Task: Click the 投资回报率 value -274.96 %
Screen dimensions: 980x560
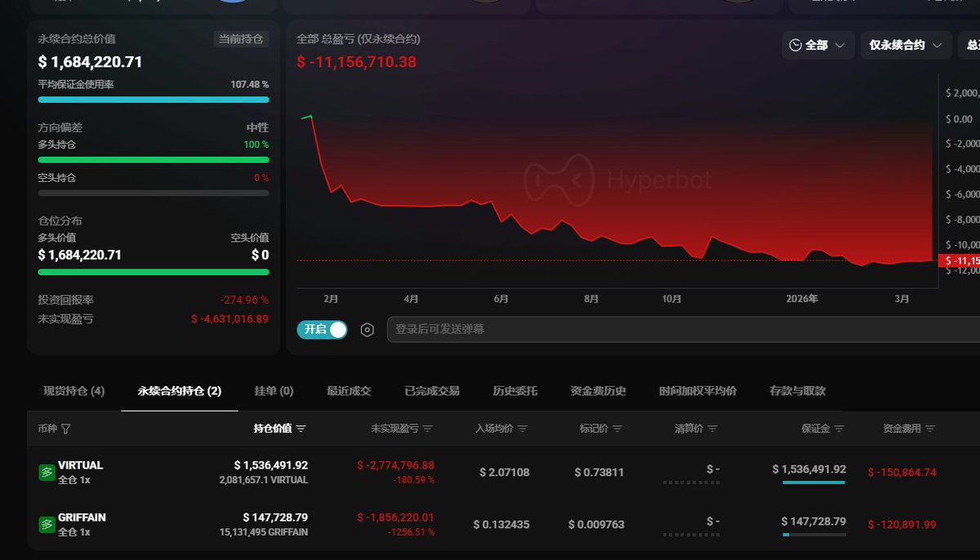Action: coord(244,300)
